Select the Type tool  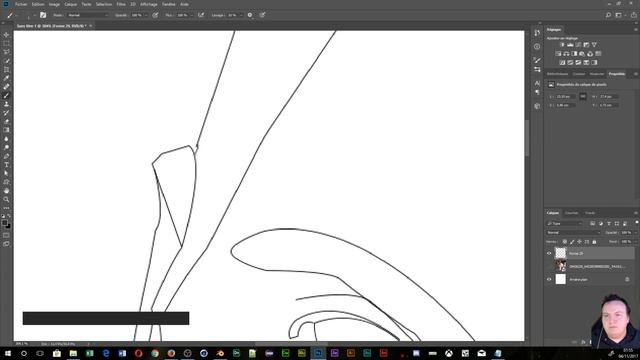pos(6,164)
